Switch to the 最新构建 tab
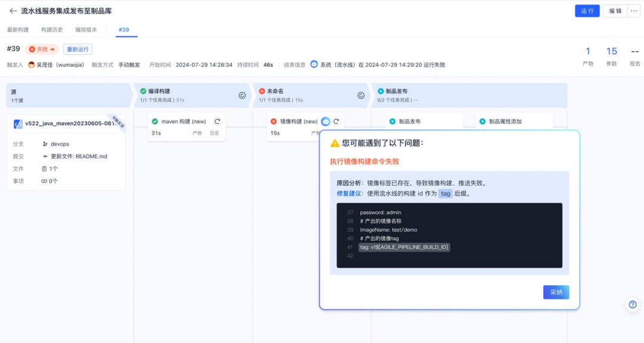 click(18, 30)
